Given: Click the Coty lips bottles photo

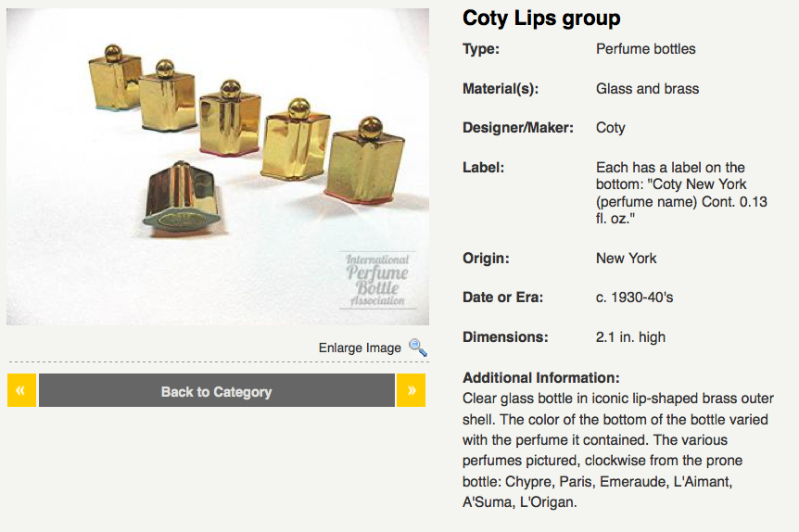Looking at the screenshot, I should [218, 167].
